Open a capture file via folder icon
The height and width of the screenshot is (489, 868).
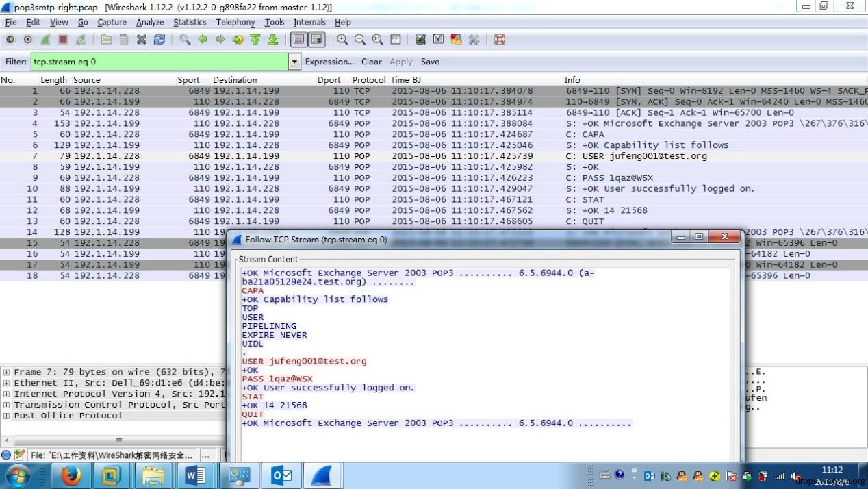106,40
